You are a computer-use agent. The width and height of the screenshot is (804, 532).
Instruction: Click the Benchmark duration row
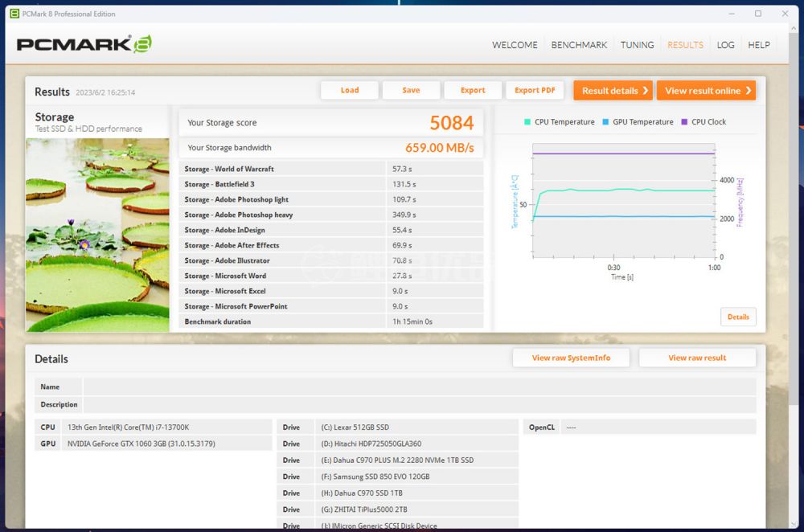tap(330, 321)
